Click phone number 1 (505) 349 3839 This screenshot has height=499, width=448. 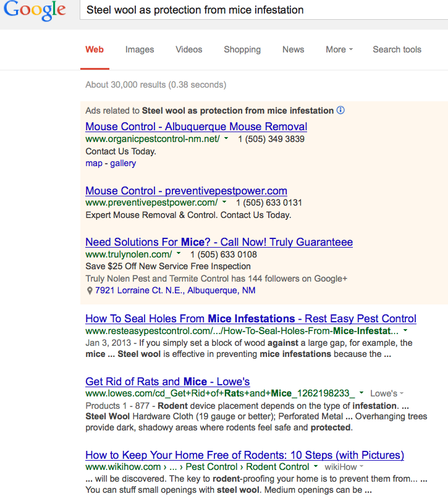pyautogui.click(x=271, y=139)
